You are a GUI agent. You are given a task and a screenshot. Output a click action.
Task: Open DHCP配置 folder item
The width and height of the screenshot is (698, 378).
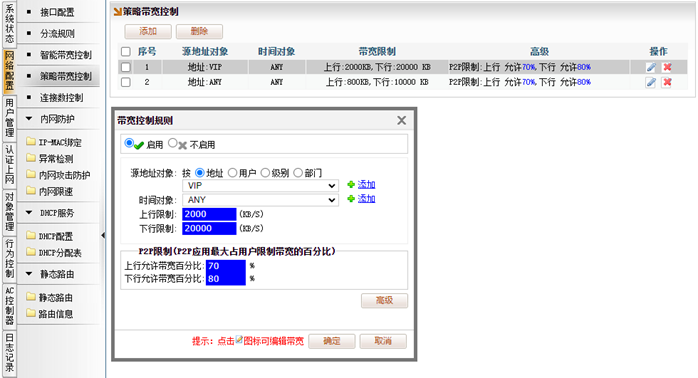(49, 236)
